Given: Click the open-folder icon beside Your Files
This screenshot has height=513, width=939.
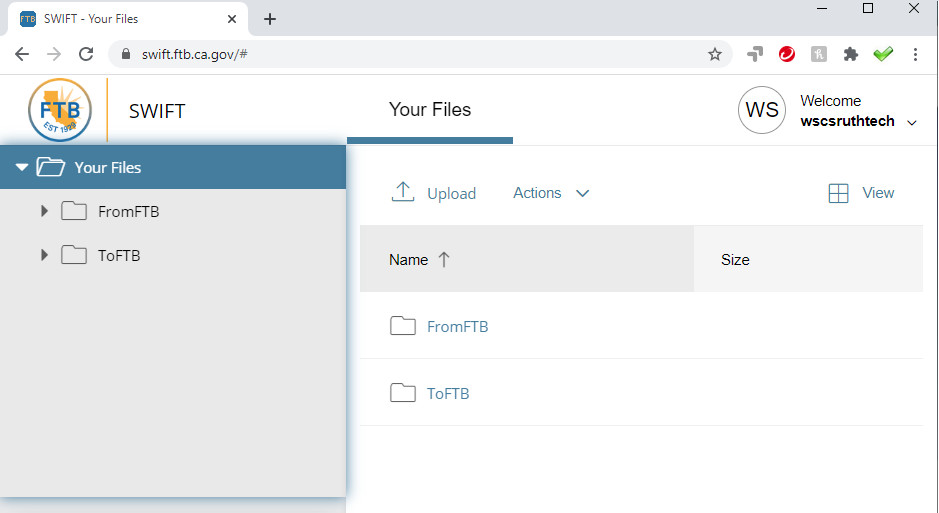Looking at the screenshot, I should pos(50,166).
